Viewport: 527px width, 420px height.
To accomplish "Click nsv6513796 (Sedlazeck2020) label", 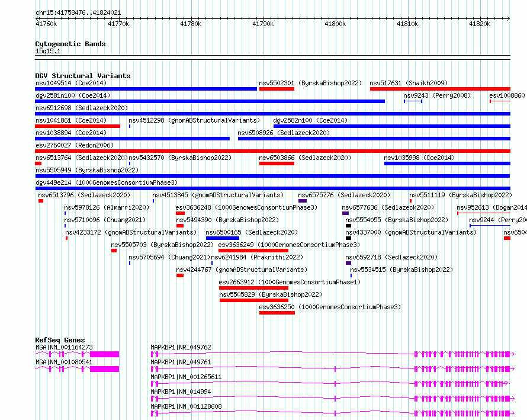I will coord(84,195).
